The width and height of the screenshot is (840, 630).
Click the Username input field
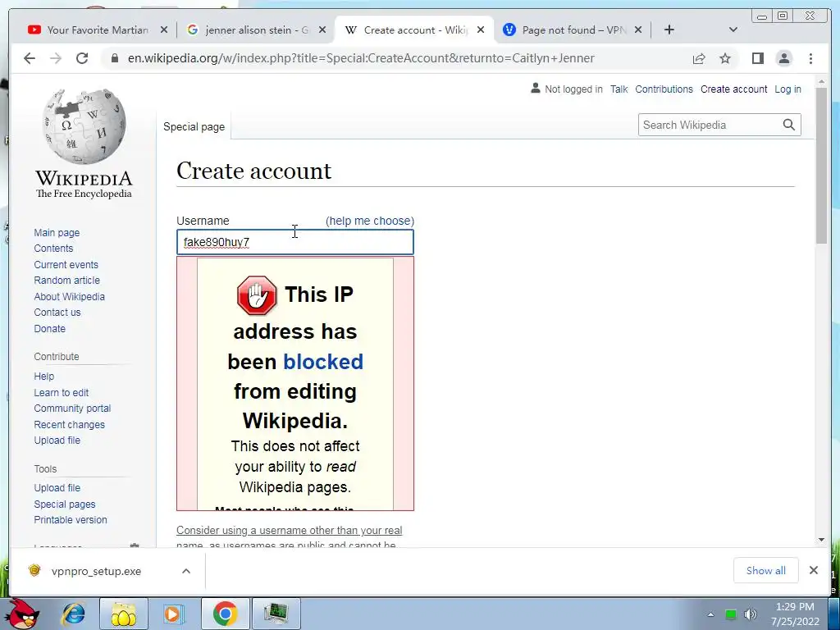pos(295,242)
